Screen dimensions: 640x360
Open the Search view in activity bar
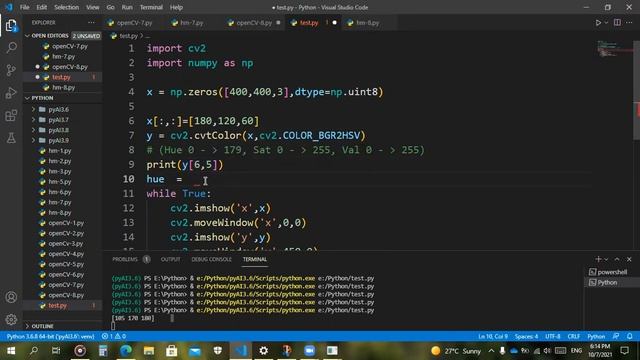11,48
